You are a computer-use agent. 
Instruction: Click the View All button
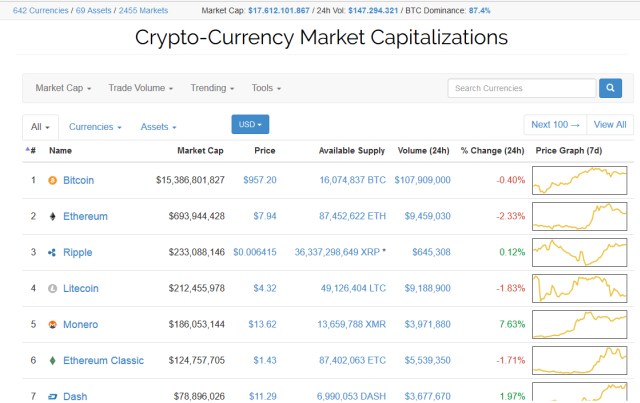coord(609,125)
